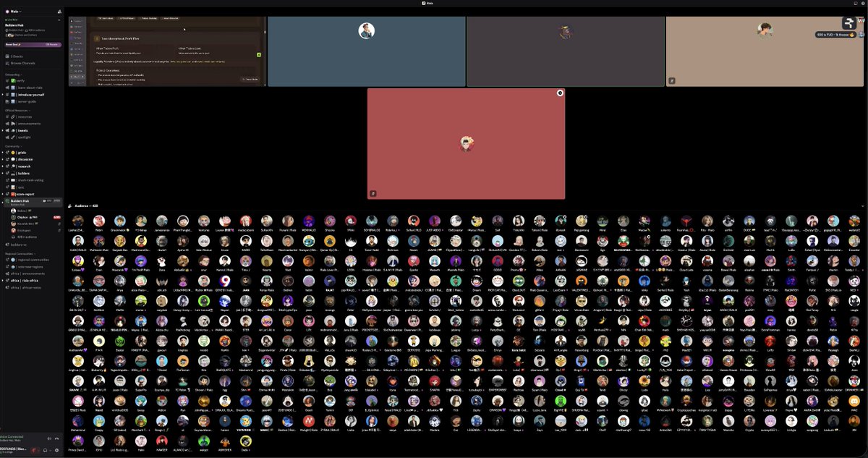Click audience member Nayeen's avatar
This screenshot has width=868, height=458.
(225, 301)
